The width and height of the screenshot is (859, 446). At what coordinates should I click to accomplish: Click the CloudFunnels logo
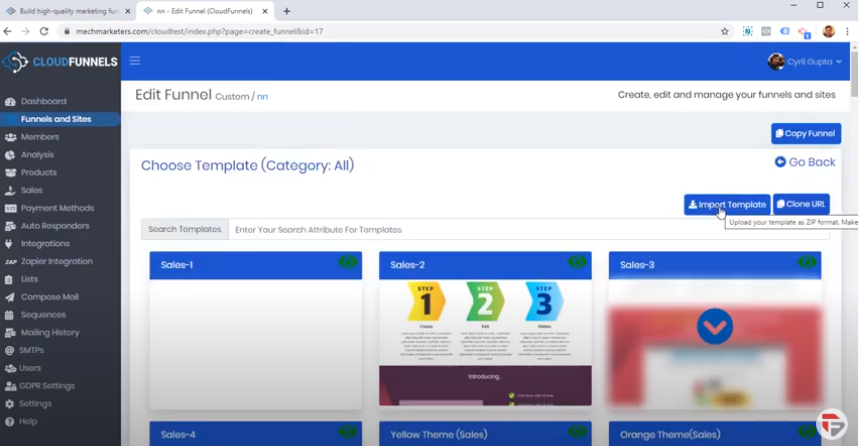pos(60,62)
